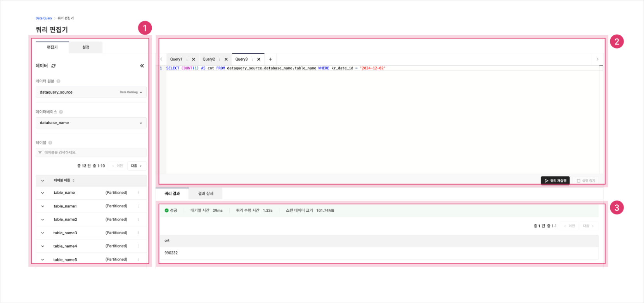Open more options for table_name5
The width and height of the screenshot is (644, 303).
(x=138, y=259)
